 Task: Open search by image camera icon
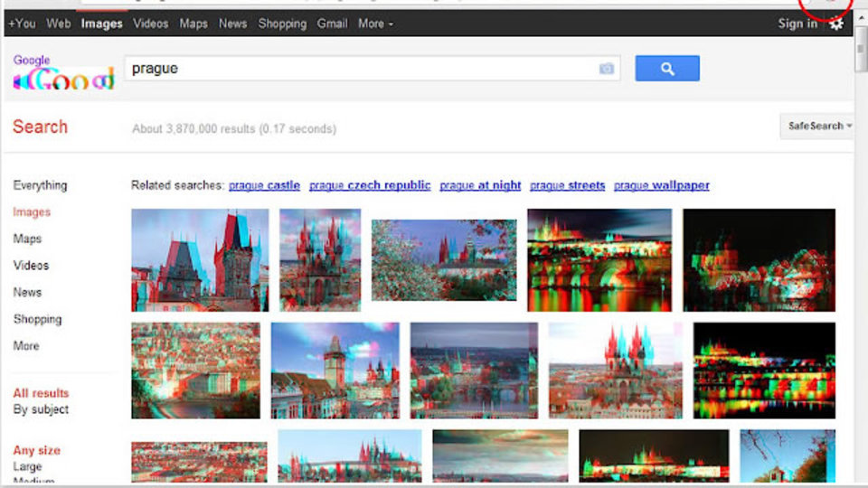tap(606, 68)
